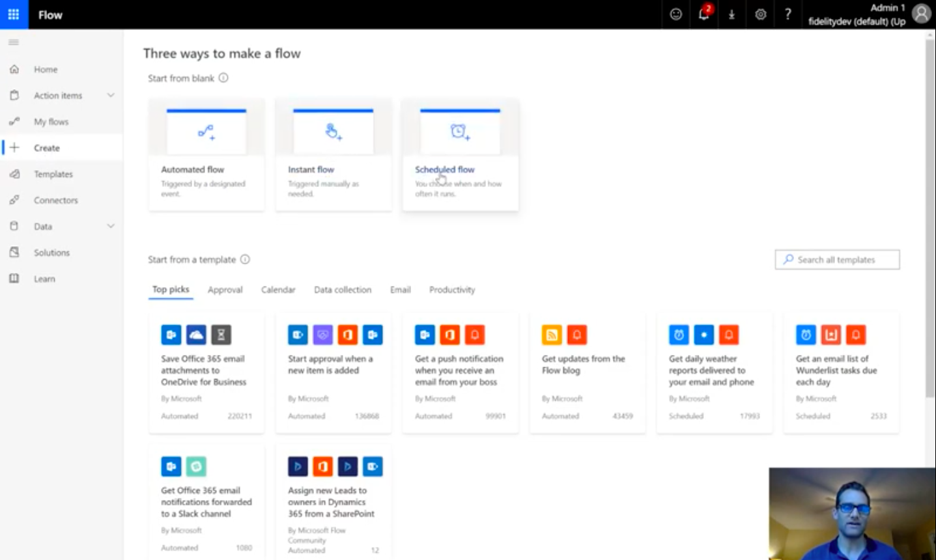Click the Automated flow card icon
Screen dimensions: 936x560
[206, 132]
